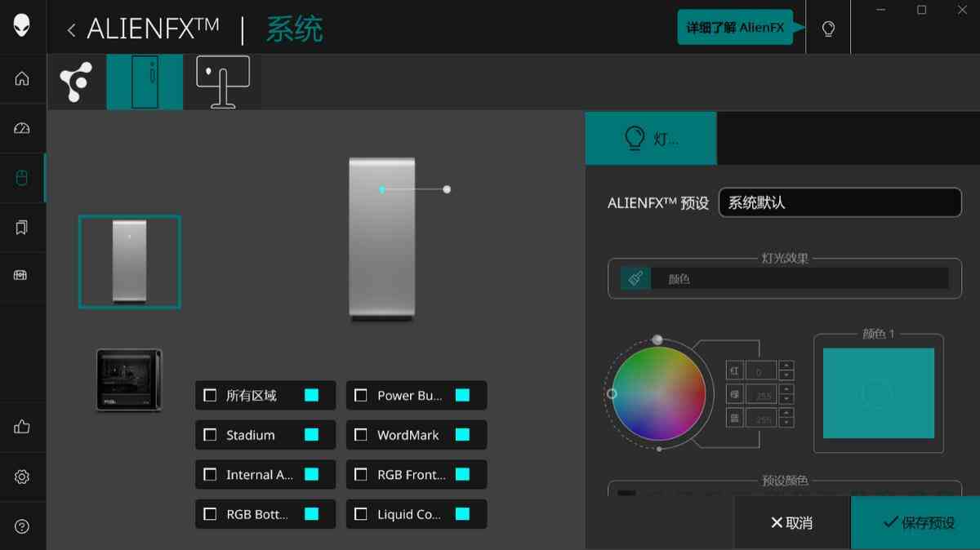The height and width of the screenshot is (550, 980).
Task: Enable the Liquid Co... zone checkbox
Action: 360,514
